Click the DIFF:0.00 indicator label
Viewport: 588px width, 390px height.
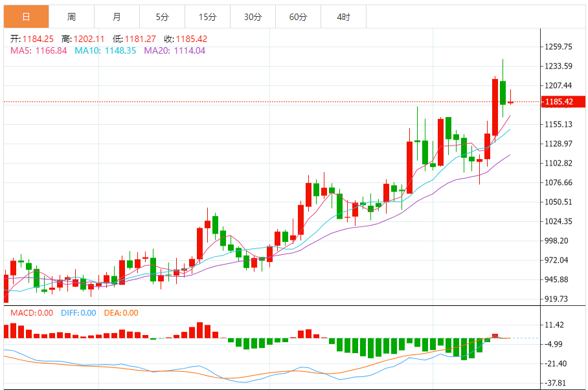click(x=78, y=313)
